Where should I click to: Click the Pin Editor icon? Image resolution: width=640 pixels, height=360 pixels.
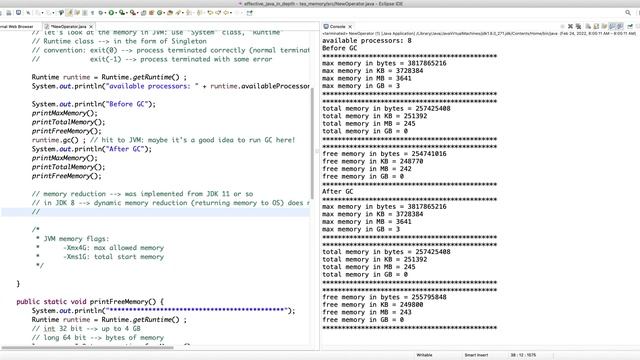[249, 13]
